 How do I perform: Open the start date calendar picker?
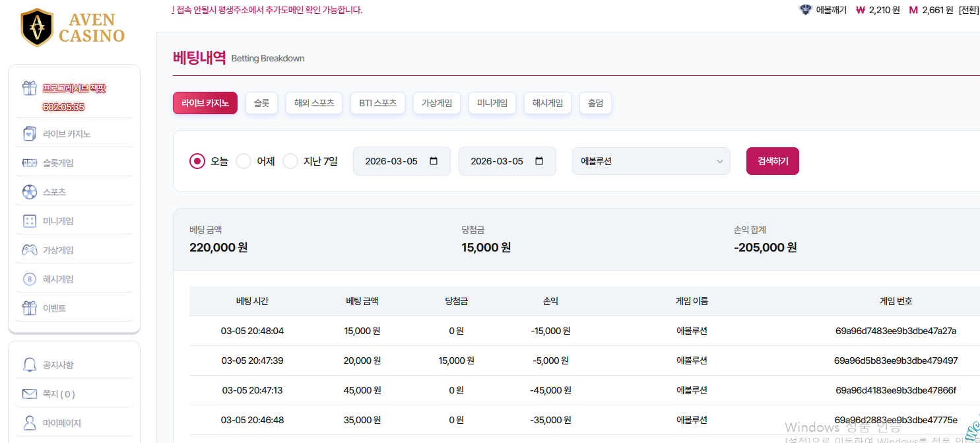tap(434, 161)
